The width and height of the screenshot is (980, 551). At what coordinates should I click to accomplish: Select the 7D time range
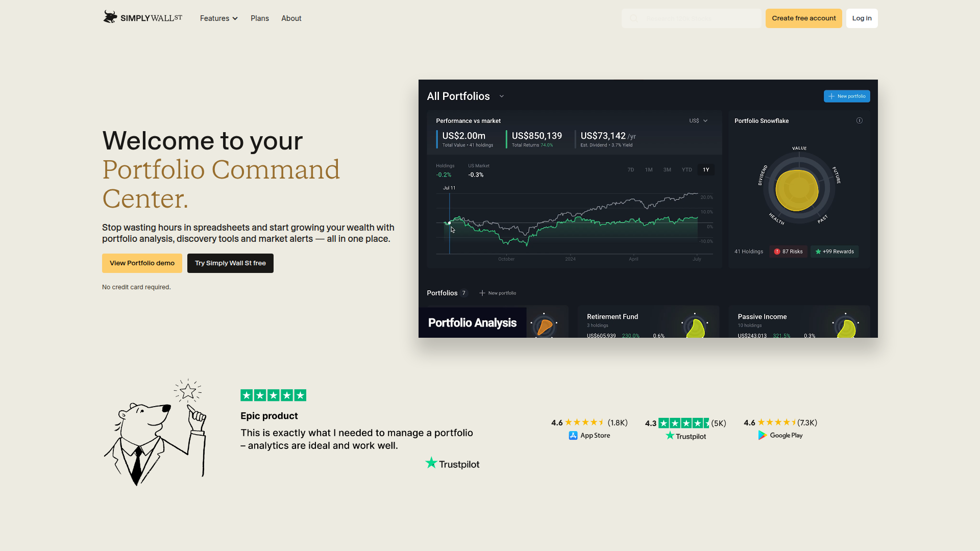(x=631, y=170)
